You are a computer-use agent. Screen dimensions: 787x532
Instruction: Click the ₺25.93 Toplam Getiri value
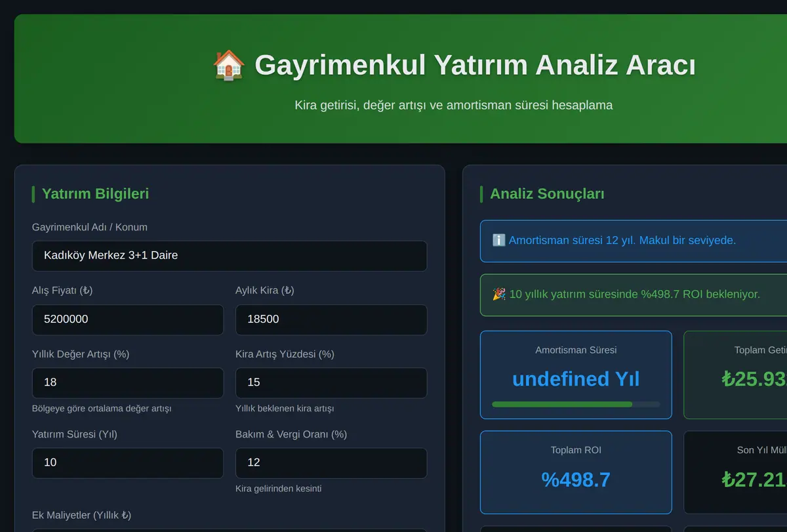click(754, 379)
